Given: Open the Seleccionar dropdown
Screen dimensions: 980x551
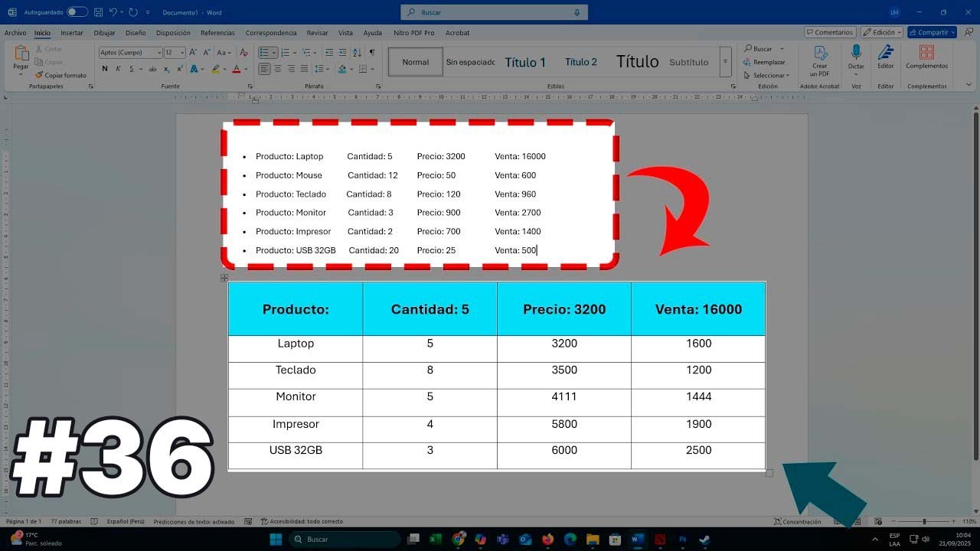Looking at the screenshot, I should 766,75.
